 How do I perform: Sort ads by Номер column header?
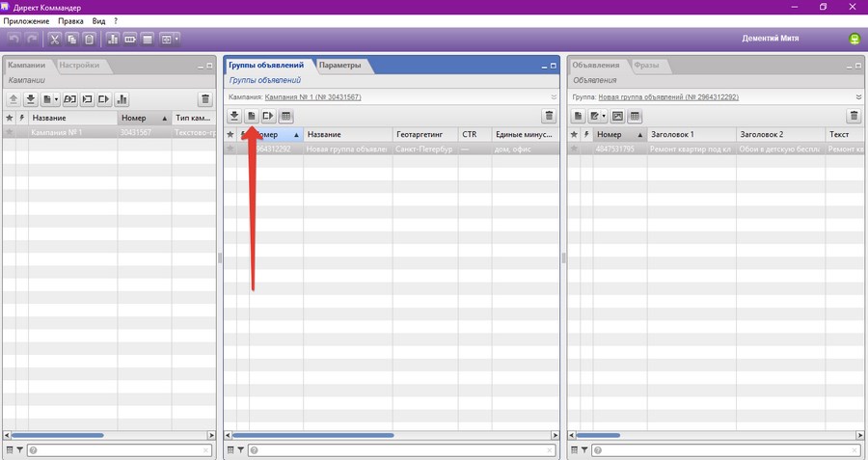pos(620,134)
